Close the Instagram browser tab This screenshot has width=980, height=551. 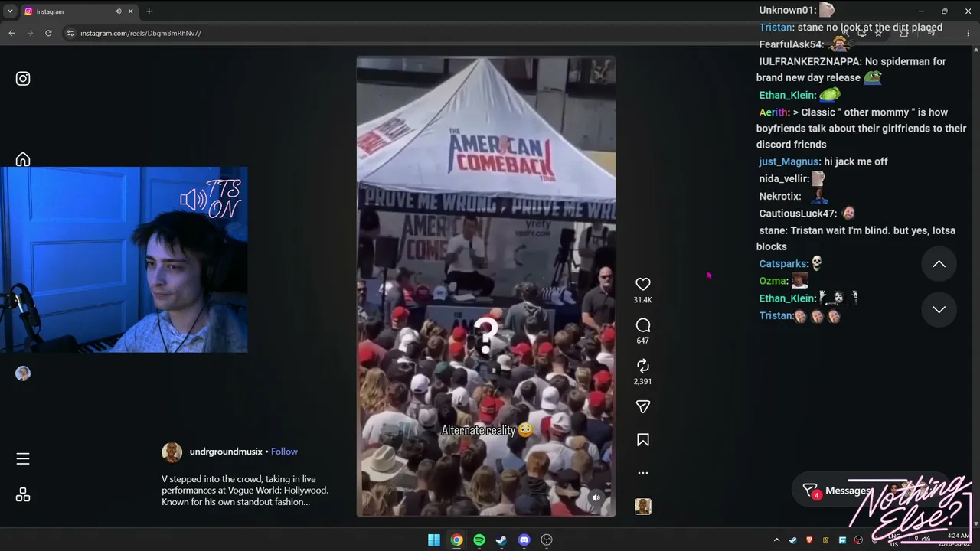tap(131, 11)
